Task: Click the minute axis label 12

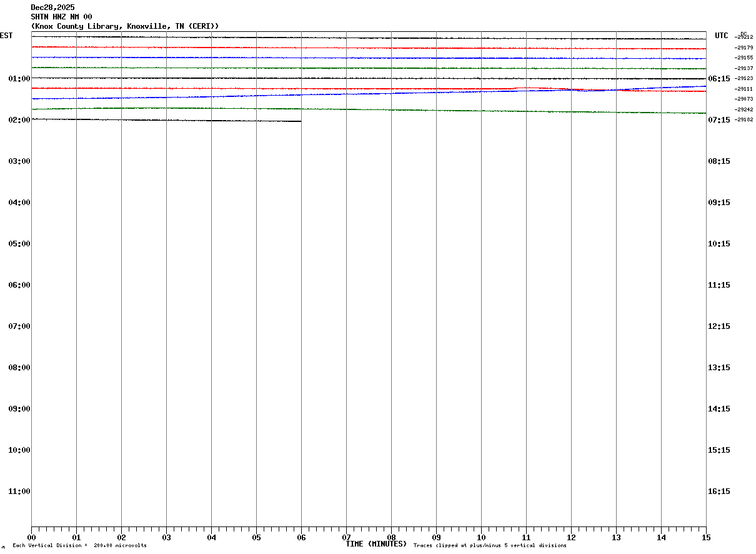Action: pos(571,538)
